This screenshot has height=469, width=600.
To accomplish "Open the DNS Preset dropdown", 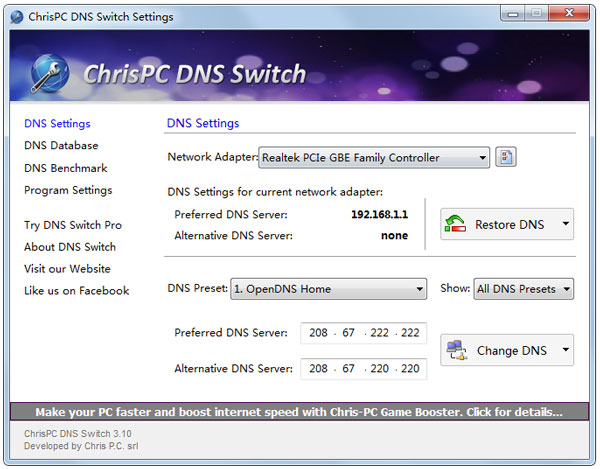I will [328, 289].
